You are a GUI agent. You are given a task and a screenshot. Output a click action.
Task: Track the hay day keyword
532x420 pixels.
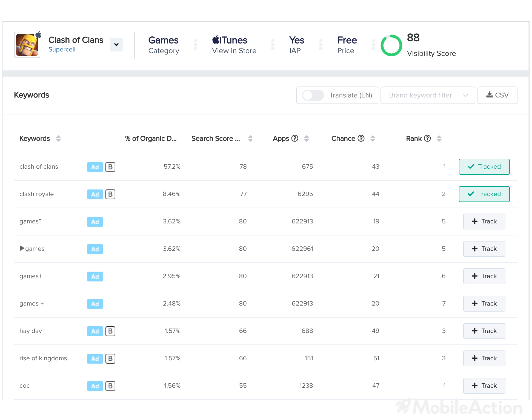pos(484,331)
